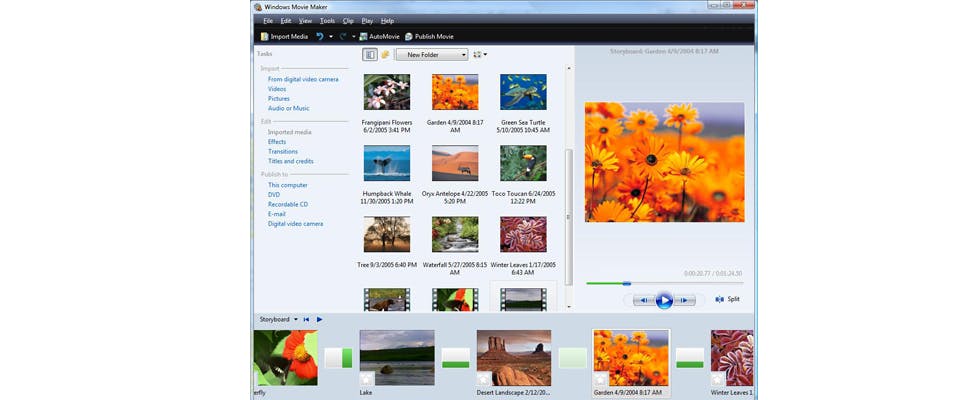Select the Waterfall thumbnail
Screen dimensions: 970x400
[455, 234]
